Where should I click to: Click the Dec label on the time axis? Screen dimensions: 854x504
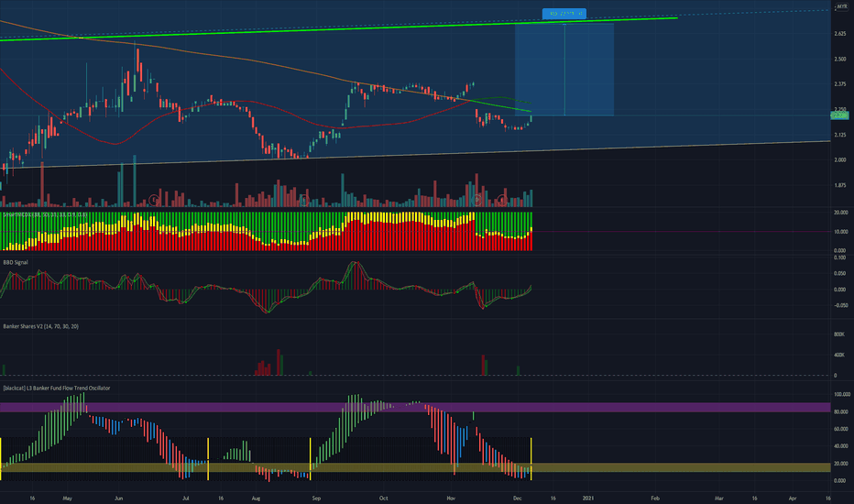pyautogui.click(x=518, y=498)
